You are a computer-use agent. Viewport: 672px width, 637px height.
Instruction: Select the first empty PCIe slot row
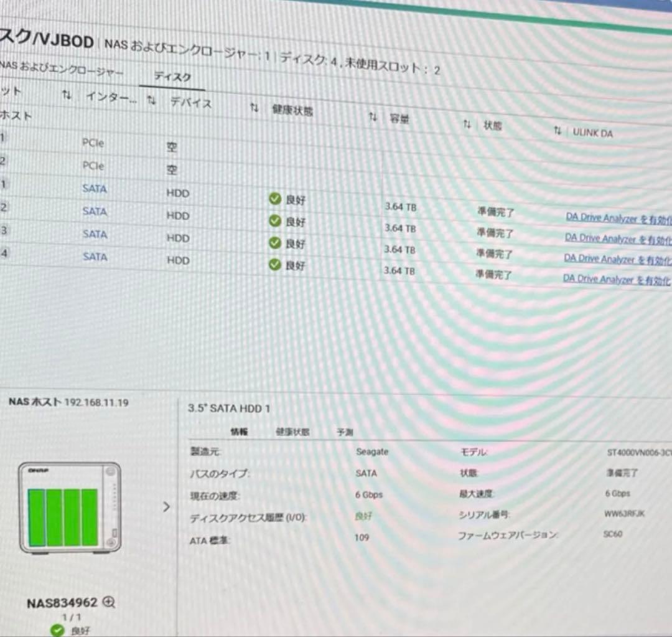pos(93,143)
